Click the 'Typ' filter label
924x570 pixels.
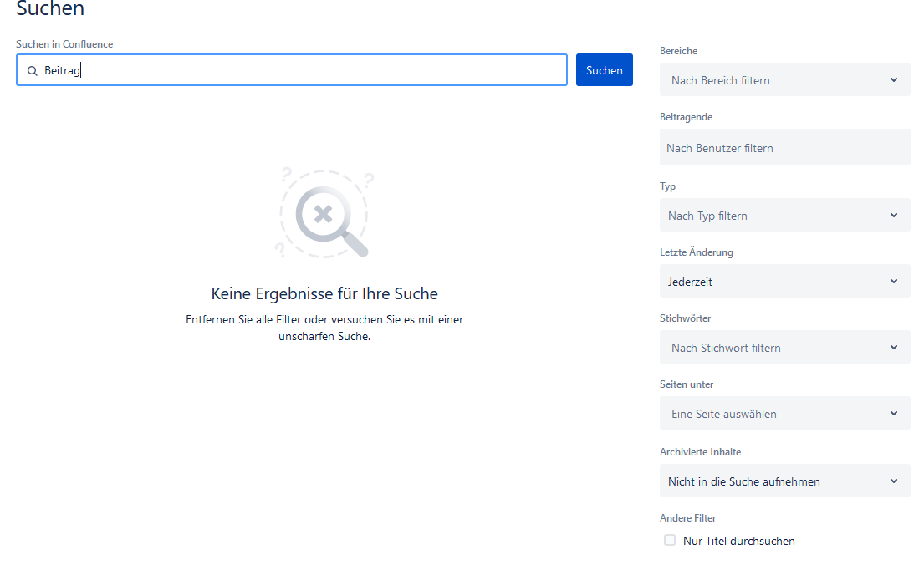coord(667,186)
